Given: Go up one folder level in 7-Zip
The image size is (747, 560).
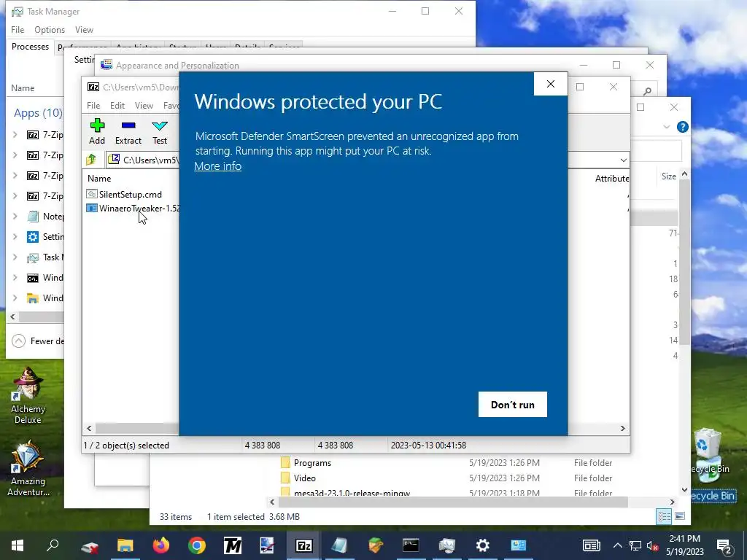Looking at the screenshot, I should point(91,160).
